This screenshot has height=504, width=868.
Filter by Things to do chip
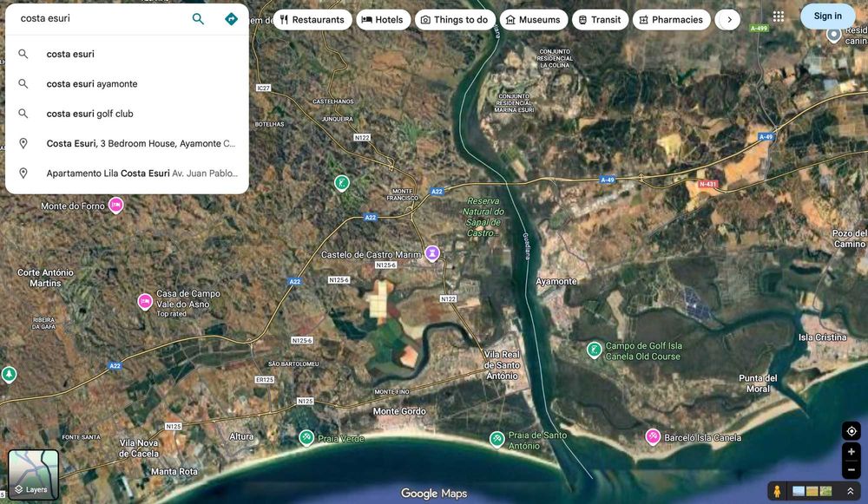pos(455,20)
